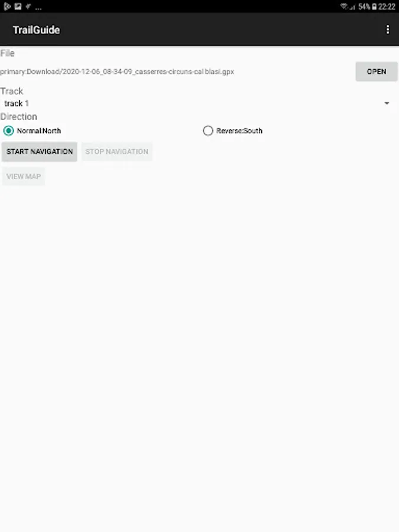Tap the more-notifications ellipsis in status bar

38,8
